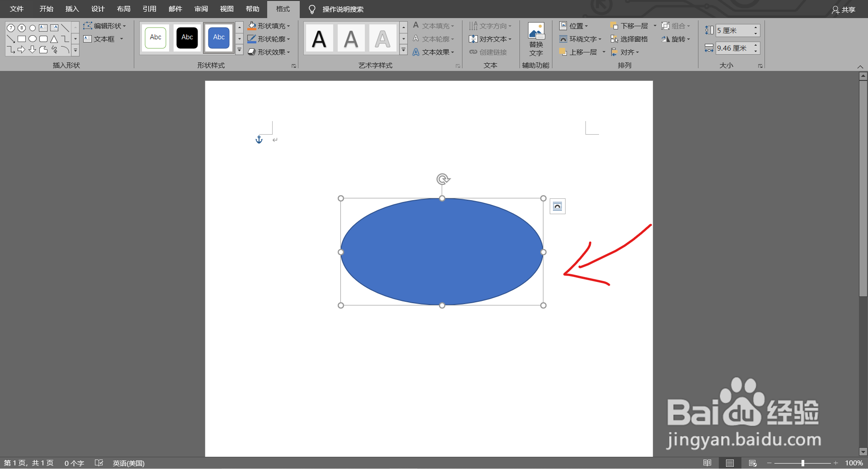
Task: Apply the blue filled Abc shape style
Action: point(219,38)
